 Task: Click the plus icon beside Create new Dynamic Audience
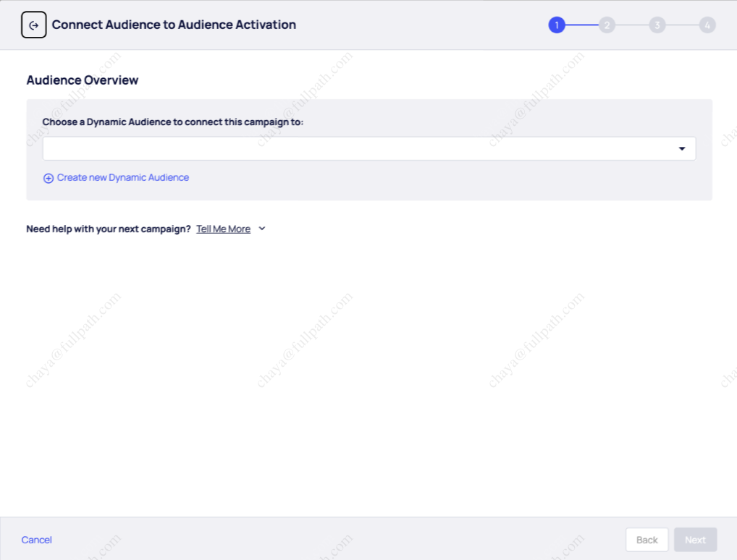point(49,178)
